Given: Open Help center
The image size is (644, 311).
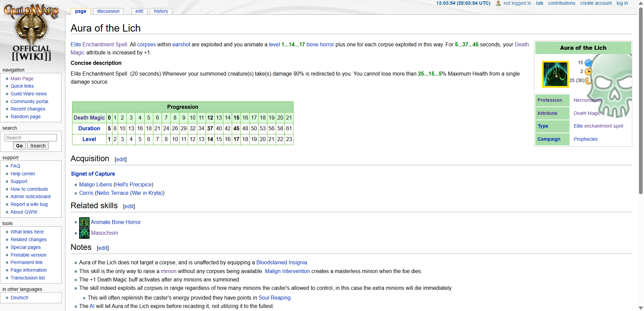Looking at the screenshot, I should coord(23,174).
